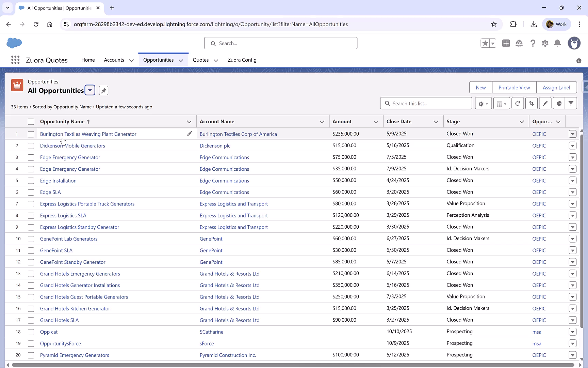Select the checkbox for Edge Emergency Generator row

point(31,157)
